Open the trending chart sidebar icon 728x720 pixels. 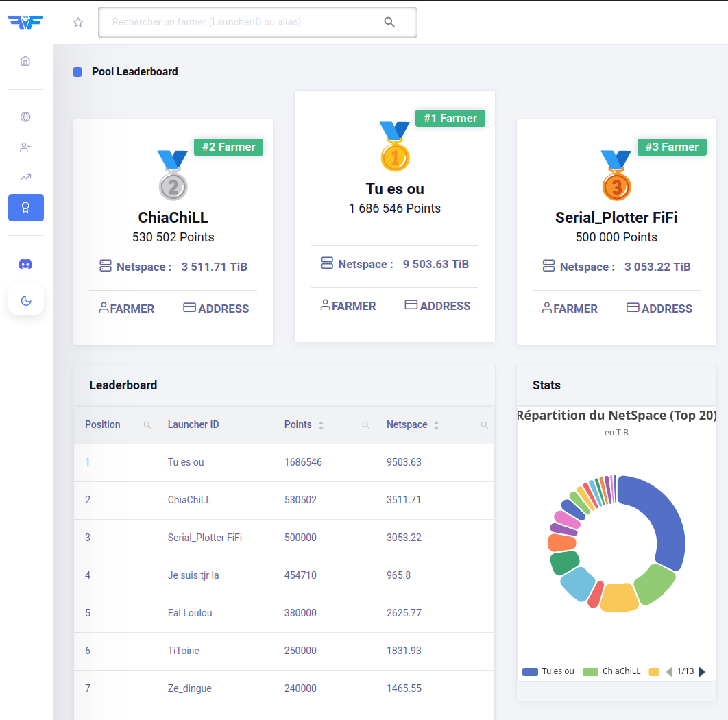(x=25, y=177)
